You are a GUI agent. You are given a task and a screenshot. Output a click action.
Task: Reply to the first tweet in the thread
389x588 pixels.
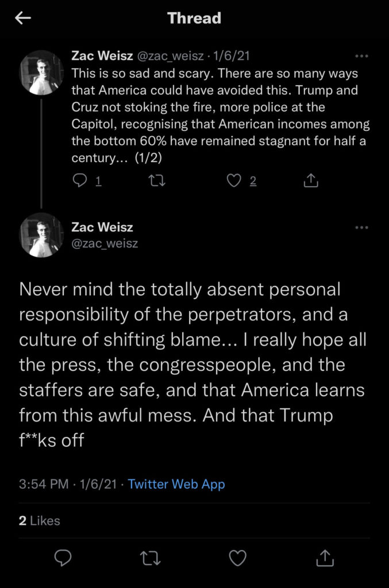(80, 181)
